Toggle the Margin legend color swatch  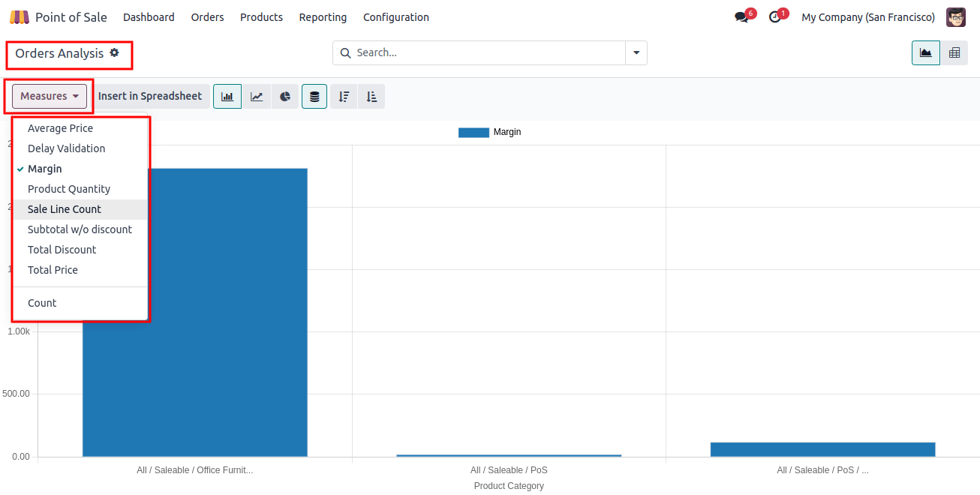[x=473, y=132]
